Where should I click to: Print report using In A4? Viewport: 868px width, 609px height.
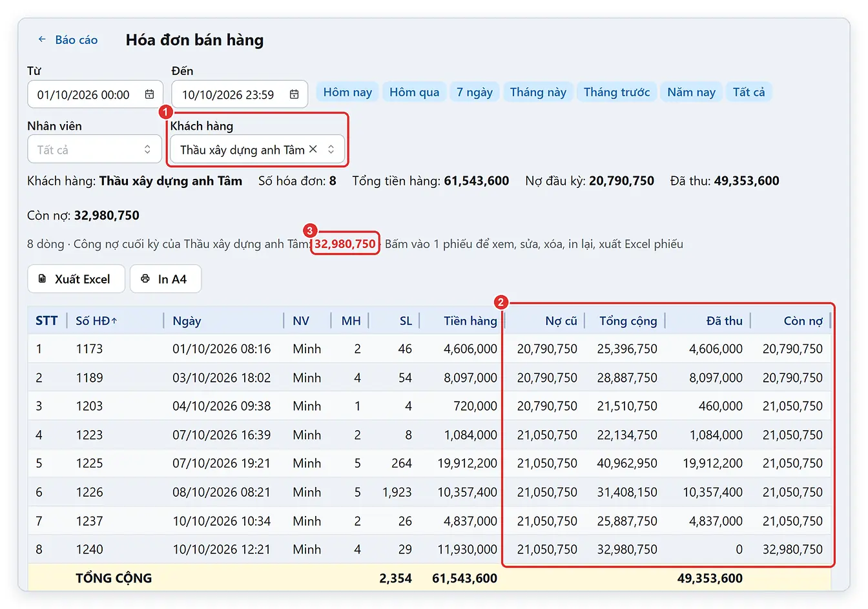[165, 279]
